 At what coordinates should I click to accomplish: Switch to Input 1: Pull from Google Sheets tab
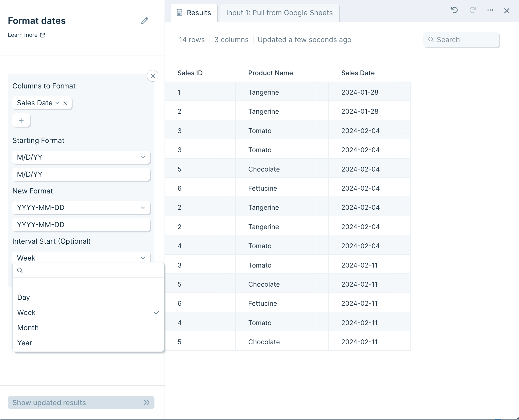click(x=279, y=13)
